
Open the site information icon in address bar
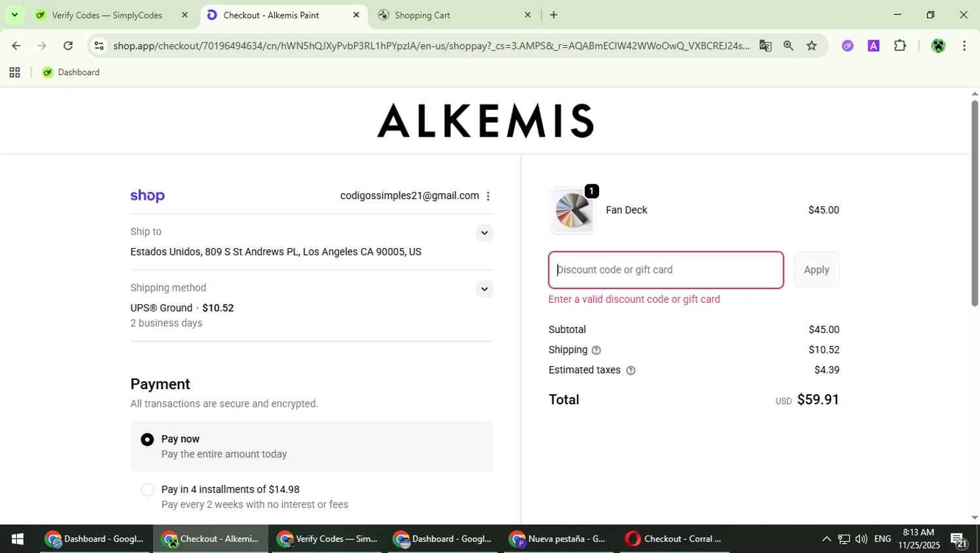[x=99, y=46]
